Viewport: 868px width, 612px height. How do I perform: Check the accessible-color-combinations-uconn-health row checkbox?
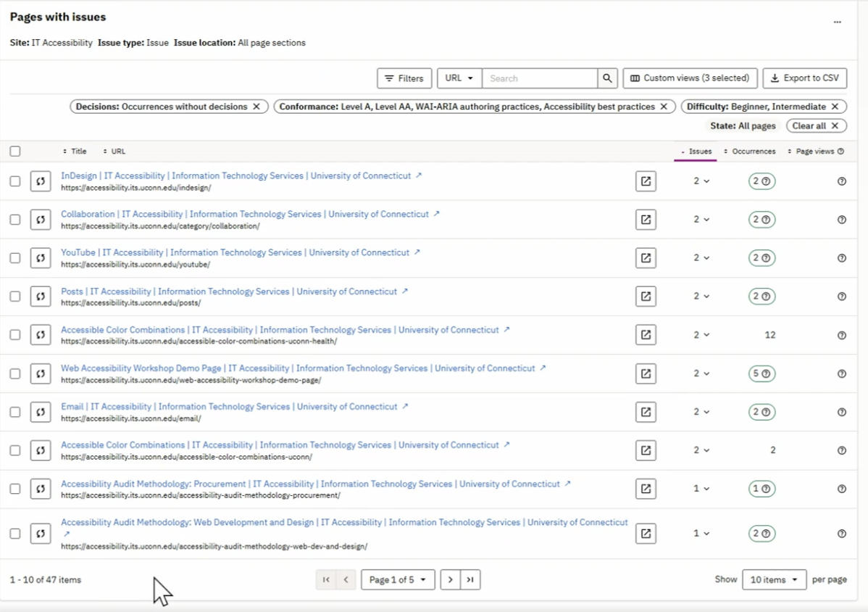15,334
